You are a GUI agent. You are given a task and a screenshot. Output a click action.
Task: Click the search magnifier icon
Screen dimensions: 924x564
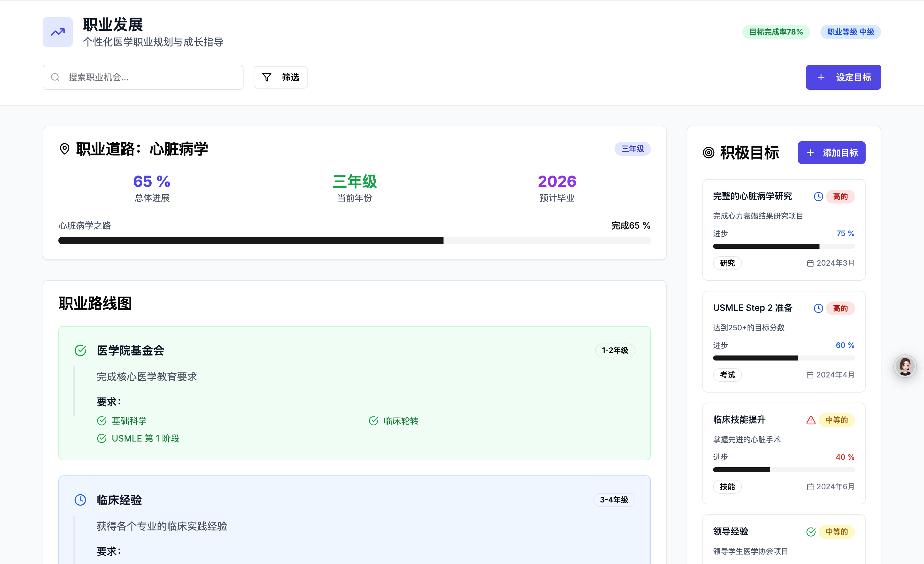tap(55, 77)
